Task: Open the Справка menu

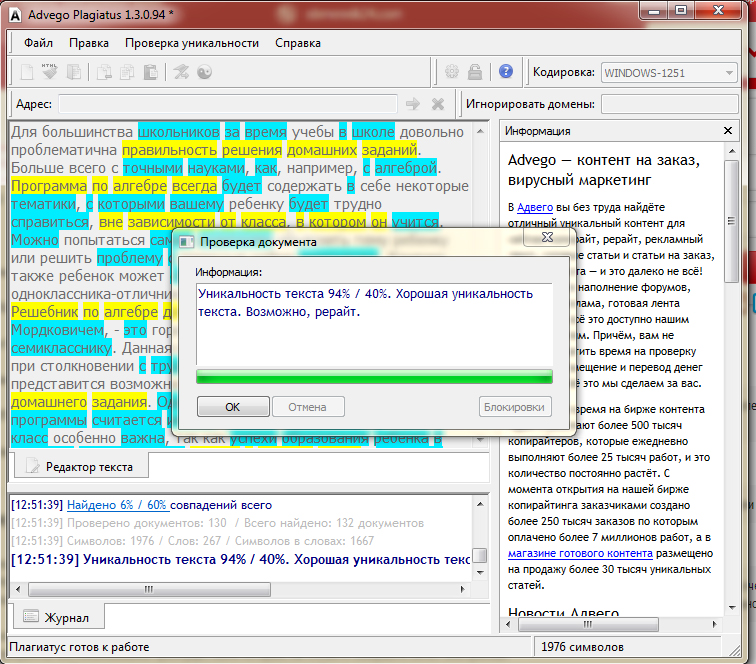Action: coord(298,43)
